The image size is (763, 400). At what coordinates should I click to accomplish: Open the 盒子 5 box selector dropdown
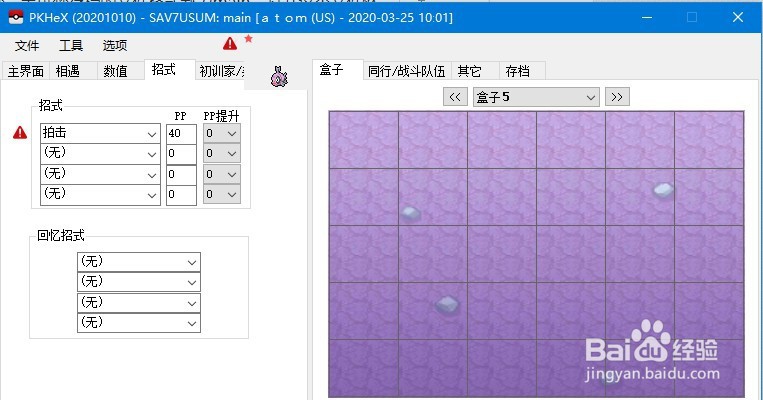(x=536, y=97)
